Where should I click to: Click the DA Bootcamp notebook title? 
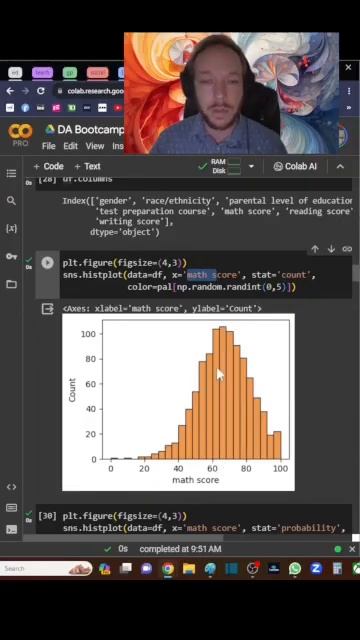(91, 130)
